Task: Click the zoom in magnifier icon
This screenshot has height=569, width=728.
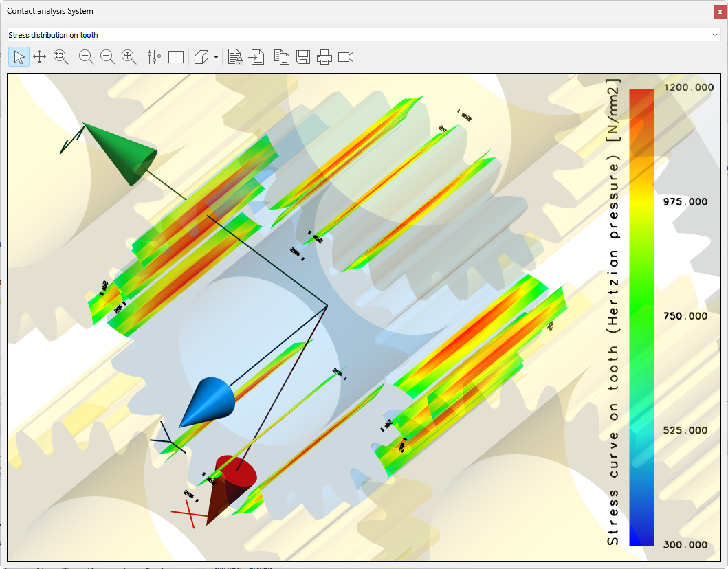Action: [x=87, y=57]
